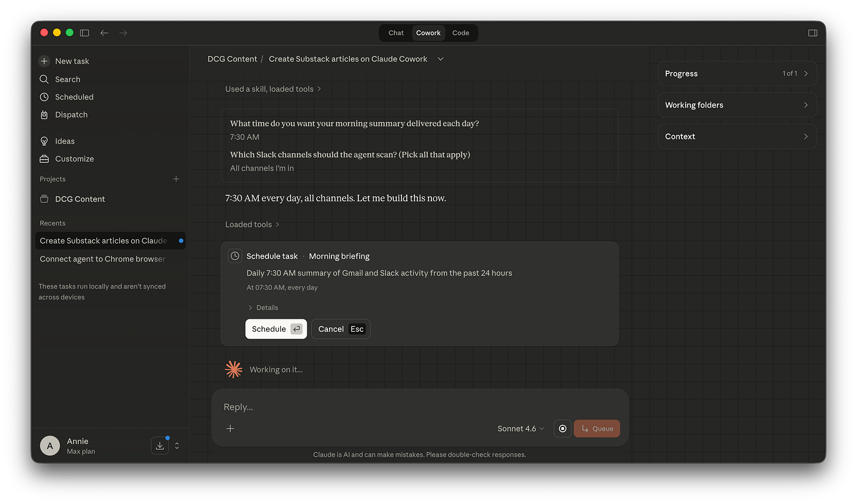Screen dimensions: 857x504
Task: Expand the Progress panel
Action: (738, 74)
